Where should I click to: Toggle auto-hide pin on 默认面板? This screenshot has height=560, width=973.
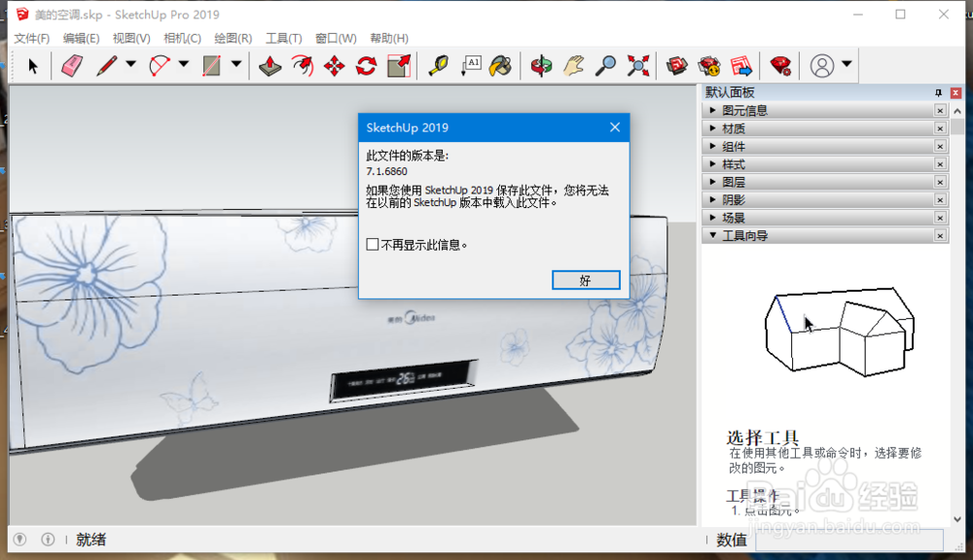938,92
